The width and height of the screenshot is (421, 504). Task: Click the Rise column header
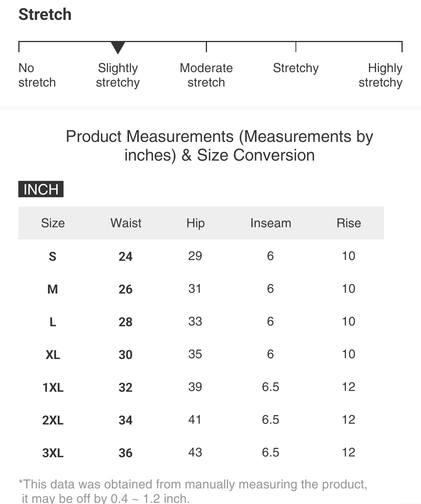[x=348, y=223]
